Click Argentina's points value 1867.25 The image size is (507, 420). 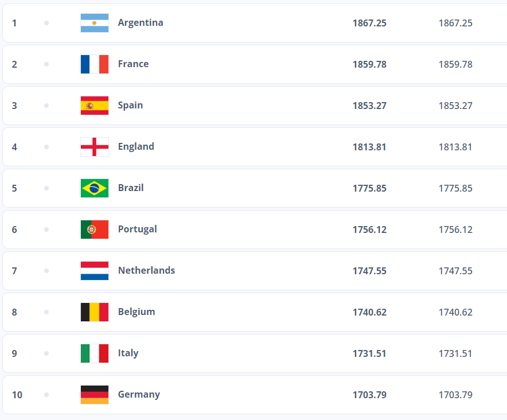pos(369,23)
